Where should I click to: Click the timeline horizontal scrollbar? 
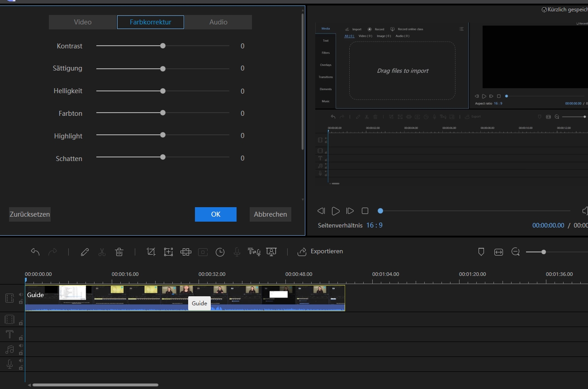point(95,385)
